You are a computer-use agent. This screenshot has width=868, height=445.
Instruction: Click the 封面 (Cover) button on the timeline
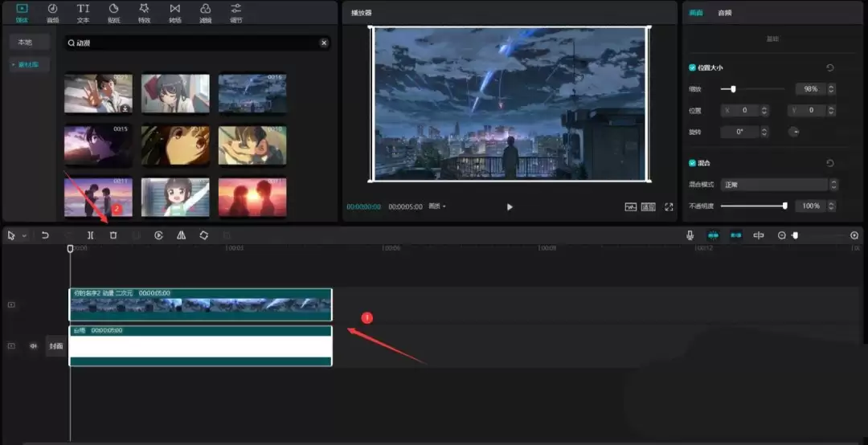tap(56, 346)
